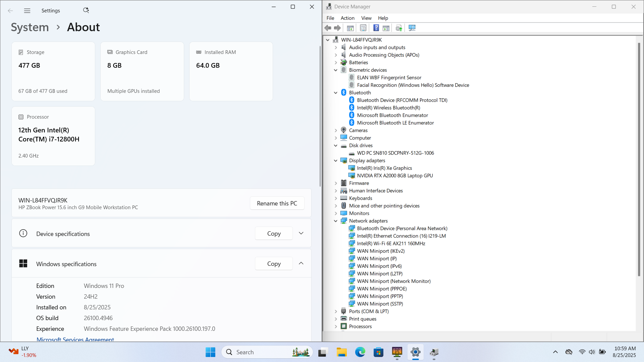Viewport: 644px width, 362px height.
Task: Click Show/Hide Action Pane toolbar icon
Action: pyautogui.click(x=386, y=28)
